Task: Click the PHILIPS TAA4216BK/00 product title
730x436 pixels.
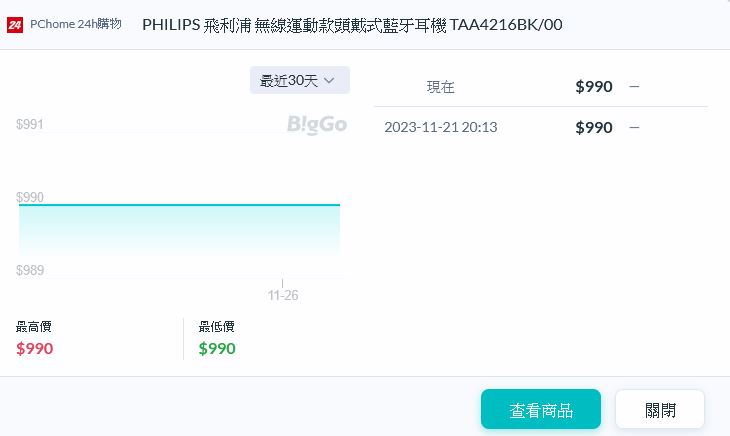Action: [x=352, y=24]
